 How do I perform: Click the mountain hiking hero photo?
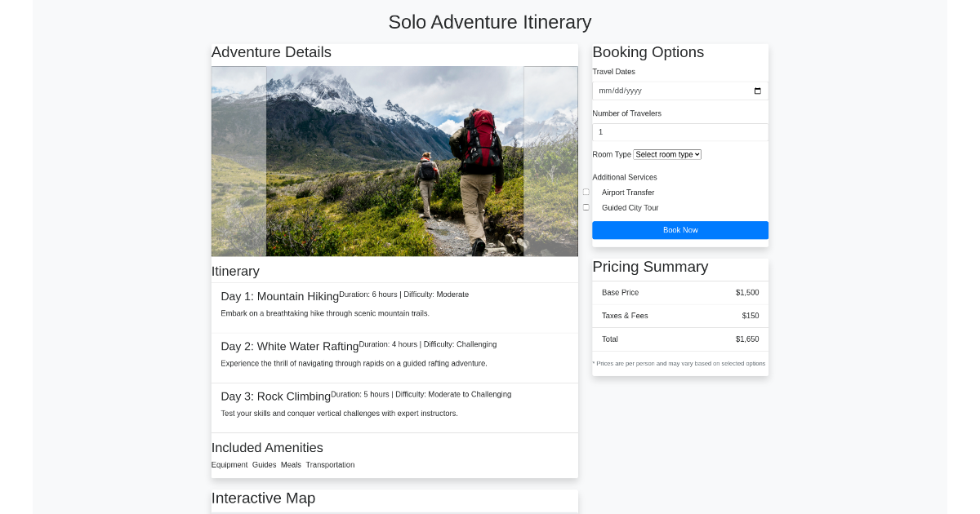coord(394,161)
